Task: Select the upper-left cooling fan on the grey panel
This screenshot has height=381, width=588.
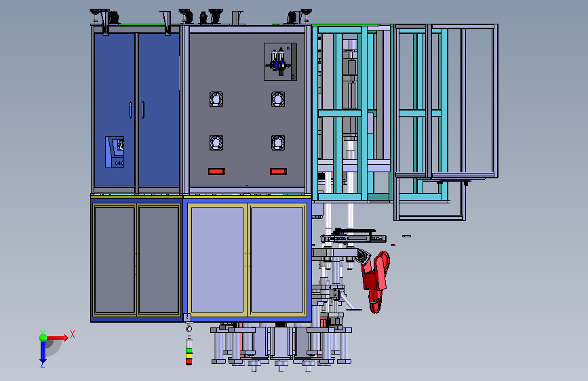Action: (216, 100)
